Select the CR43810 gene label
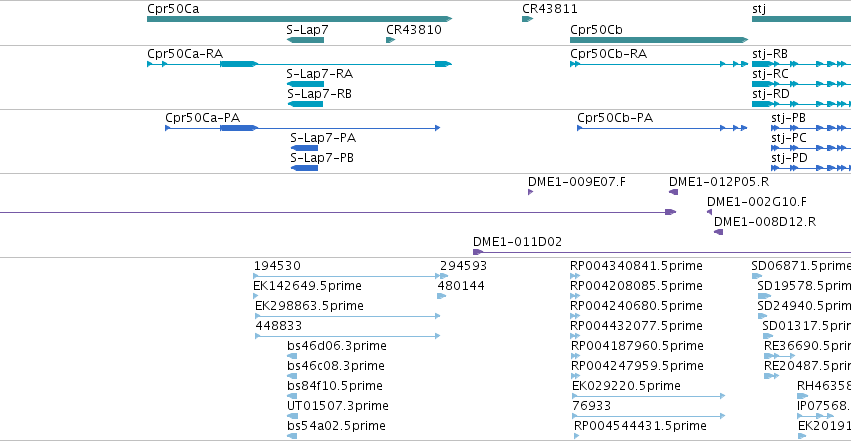Viewport: 851px width, 441px height. pyautogui.click(x=414, y=30)
